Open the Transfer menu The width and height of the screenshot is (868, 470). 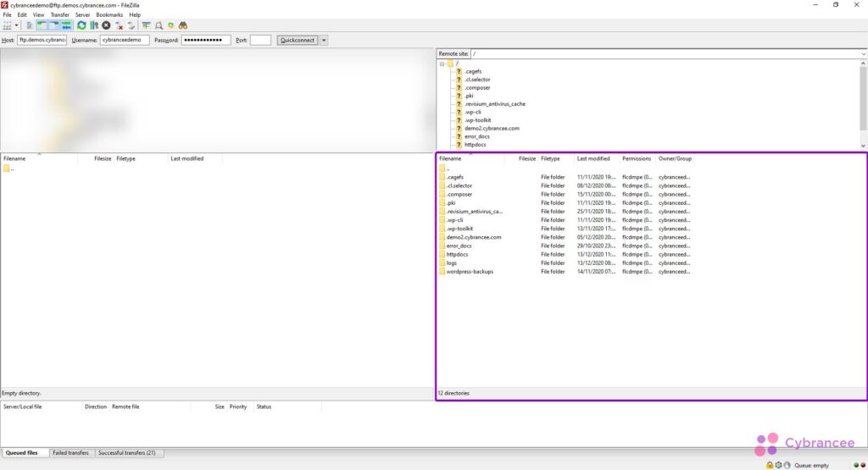60,15
